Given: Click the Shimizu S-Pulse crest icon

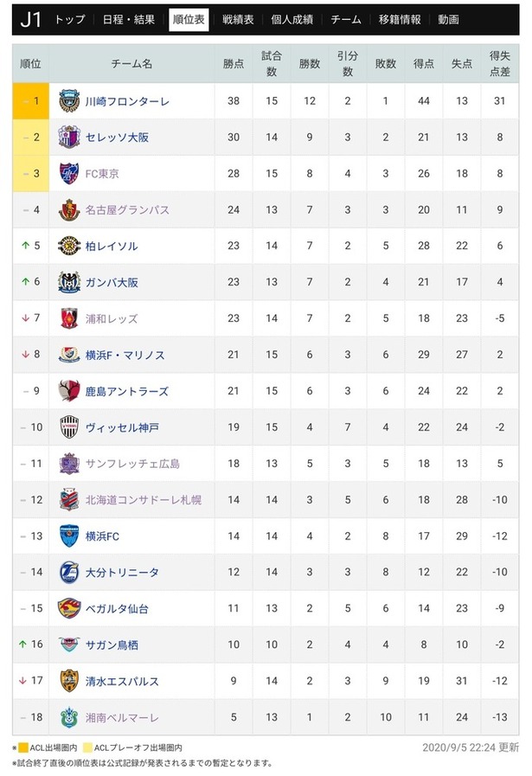Looking at the screenshot, I should [69, 681].
